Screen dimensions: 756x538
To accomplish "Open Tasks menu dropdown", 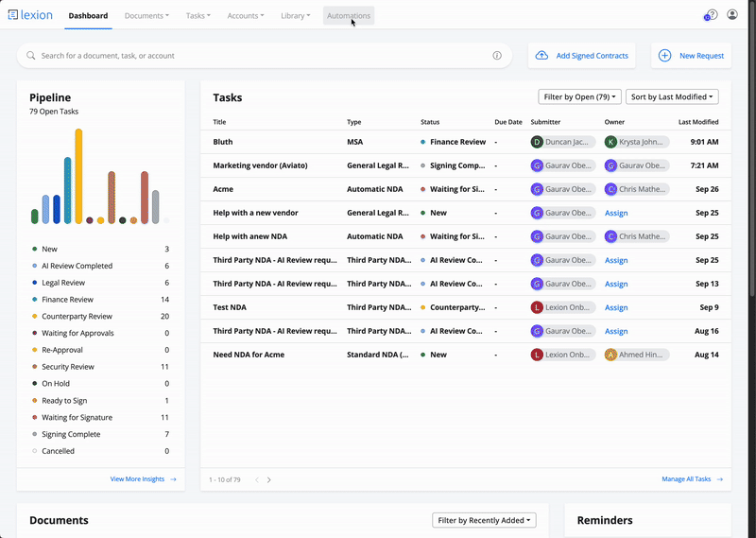I will tap(198, 15).
